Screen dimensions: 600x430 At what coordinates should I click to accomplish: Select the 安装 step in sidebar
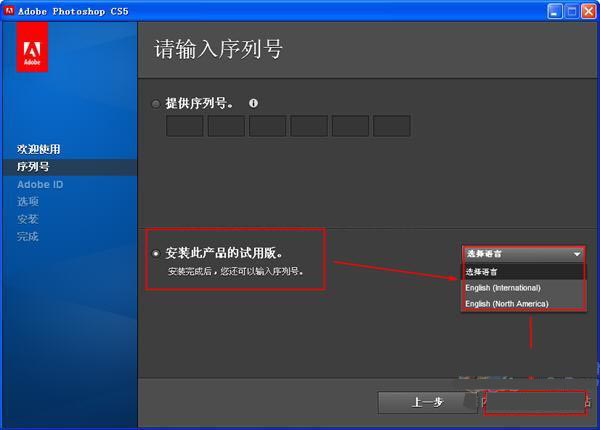28,219
